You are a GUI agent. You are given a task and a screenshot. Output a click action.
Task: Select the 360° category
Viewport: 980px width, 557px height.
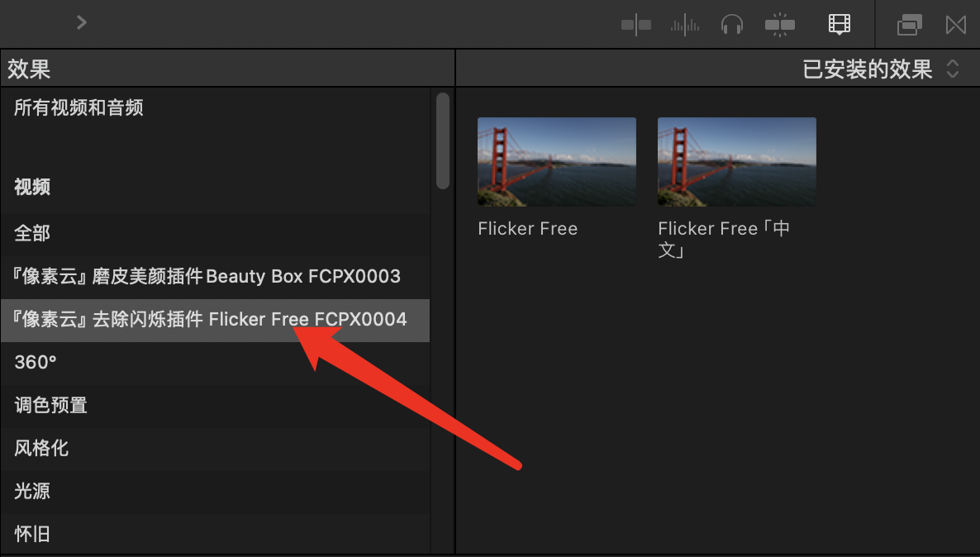pos(215,363)
